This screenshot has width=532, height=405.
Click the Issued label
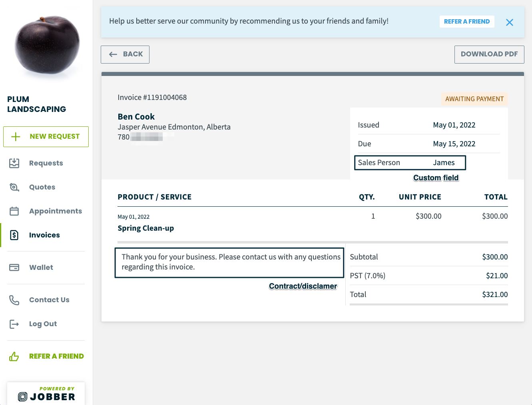[369, 125]
